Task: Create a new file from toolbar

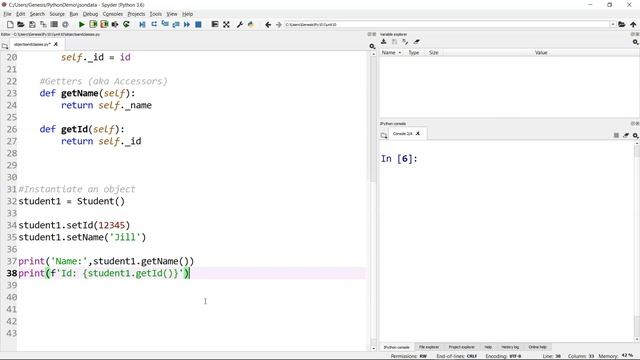Action: click(x=10, y=24)
